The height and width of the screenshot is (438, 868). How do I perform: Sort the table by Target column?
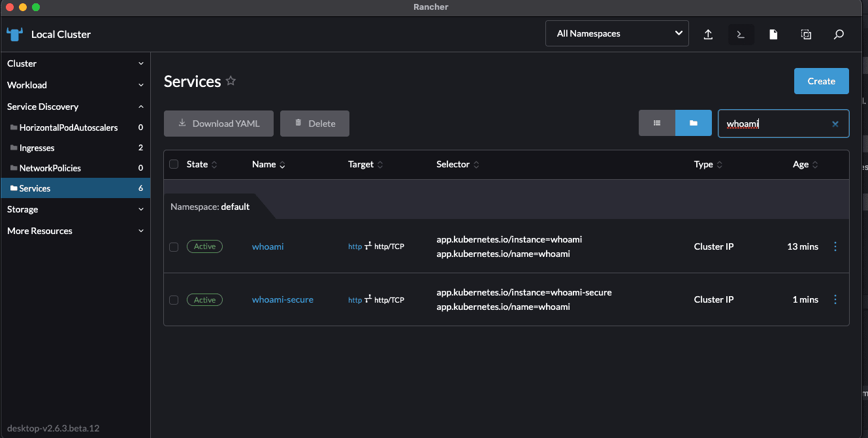[366, 164]
